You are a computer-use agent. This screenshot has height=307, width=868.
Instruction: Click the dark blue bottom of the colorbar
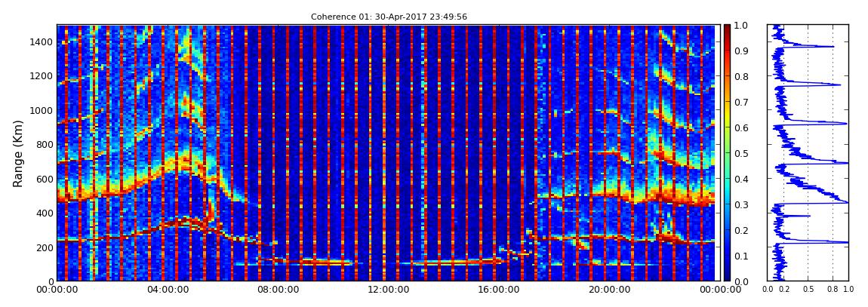[727, 277]
